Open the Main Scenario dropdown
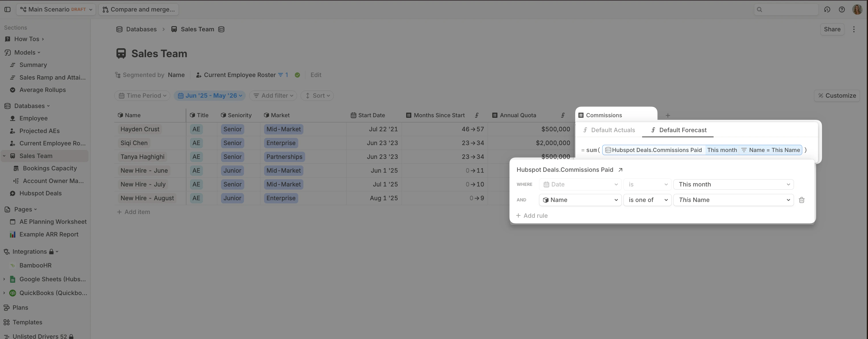The image size is (868, 339). tap(56, 9)
